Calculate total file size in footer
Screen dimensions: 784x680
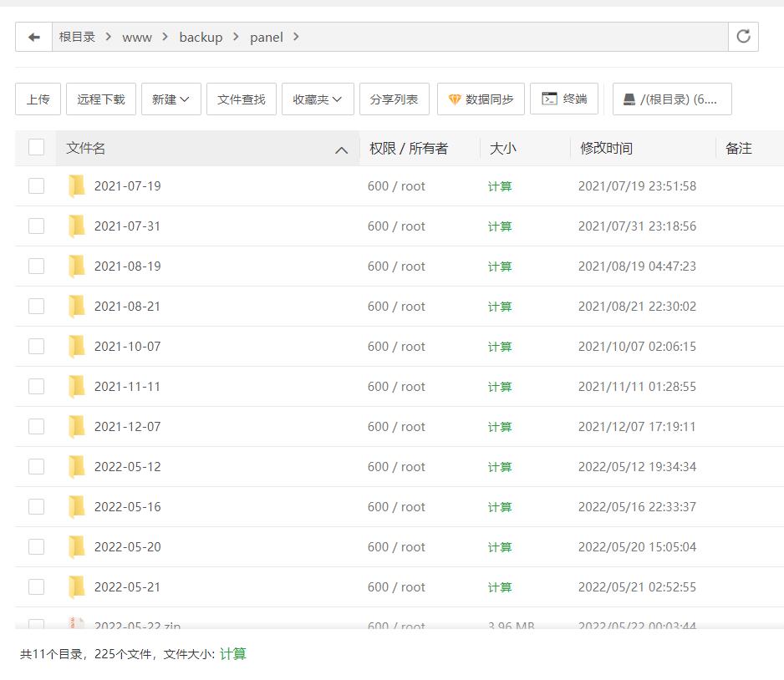[233, 654]
